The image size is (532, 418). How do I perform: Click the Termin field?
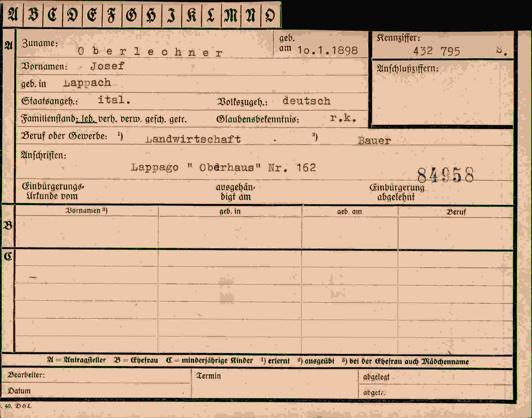coord(275,384)
